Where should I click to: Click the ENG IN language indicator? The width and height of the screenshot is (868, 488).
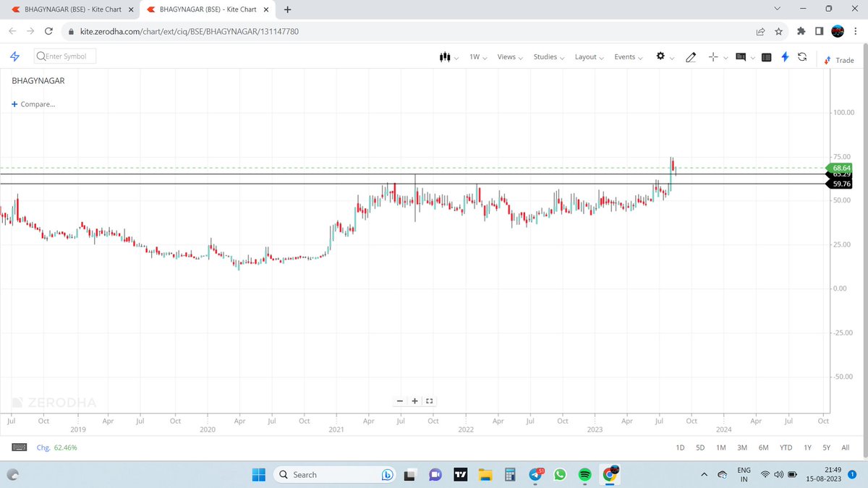pyautogui.click(x=744, y=475)
